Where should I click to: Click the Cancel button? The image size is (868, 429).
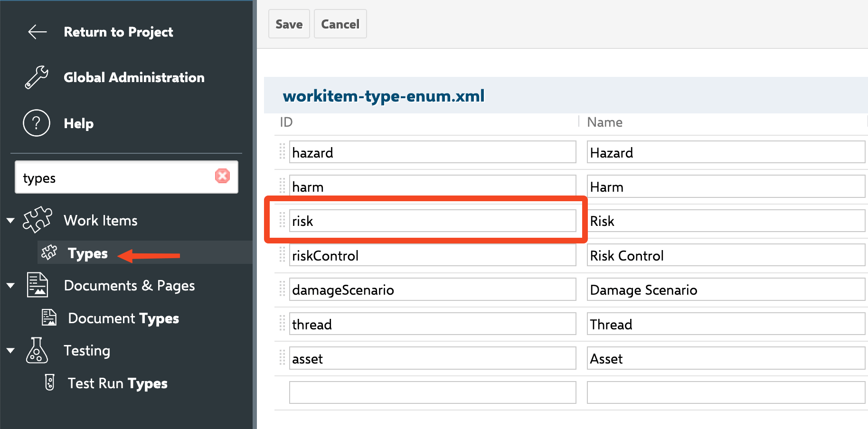click(x=340, y=24)
